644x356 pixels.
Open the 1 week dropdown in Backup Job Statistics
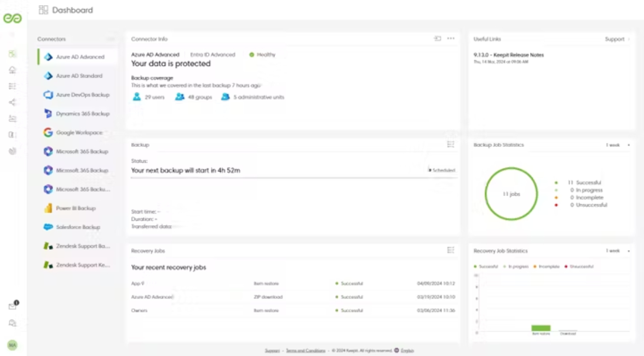618,145
